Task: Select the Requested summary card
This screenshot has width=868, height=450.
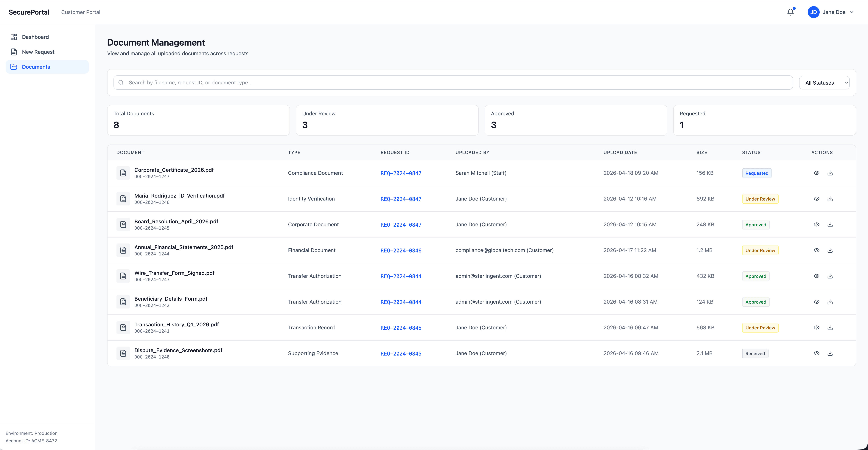Action: click(x=765, y=120)
